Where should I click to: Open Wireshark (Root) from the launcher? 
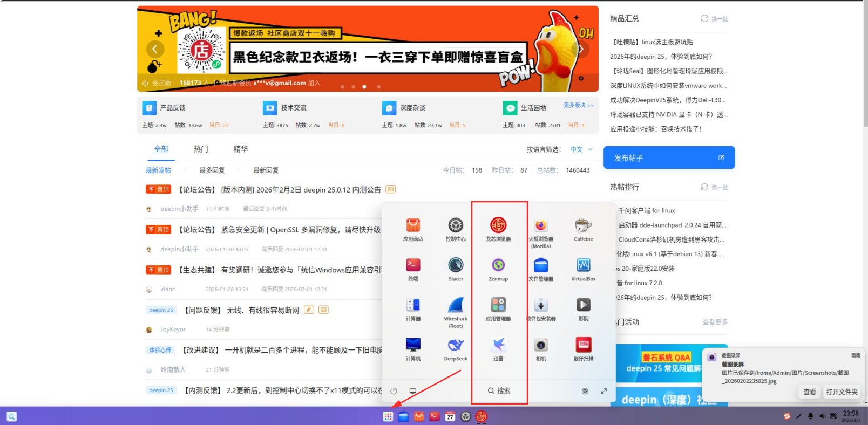click(x=456, y=306)
